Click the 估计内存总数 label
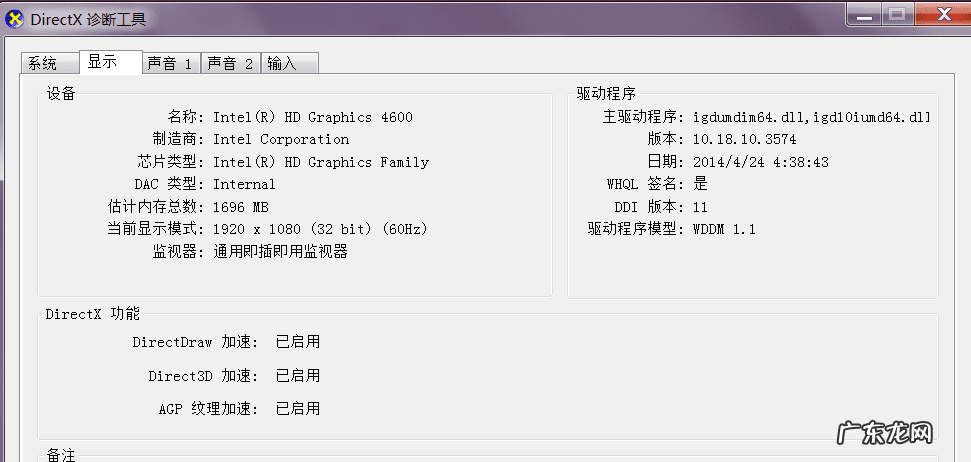The height and width of the screenshot is (462, 971). [155, 207]
